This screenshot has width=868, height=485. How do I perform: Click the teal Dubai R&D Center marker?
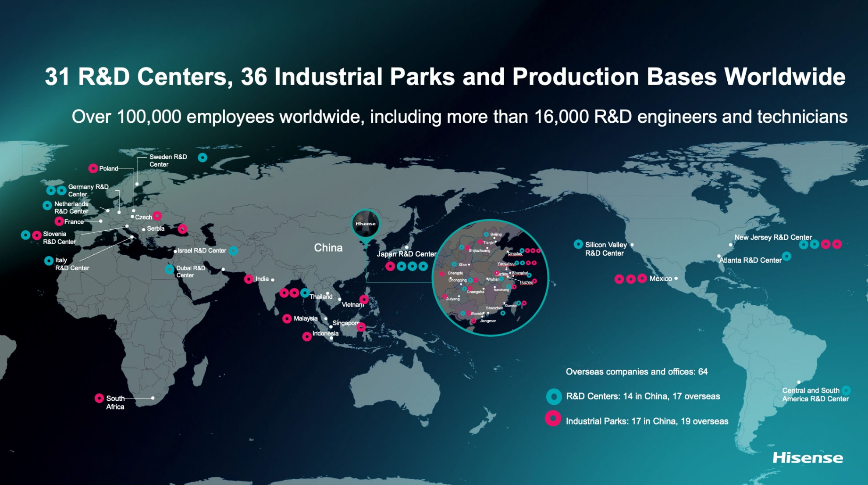[170, 269]
